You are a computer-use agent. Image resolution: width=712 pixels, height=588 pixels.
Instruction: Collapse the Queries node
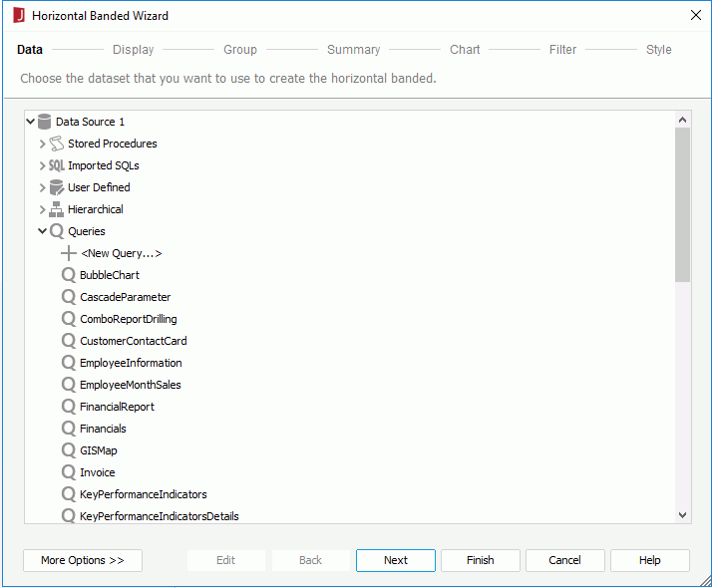click(x=42, y=231)
